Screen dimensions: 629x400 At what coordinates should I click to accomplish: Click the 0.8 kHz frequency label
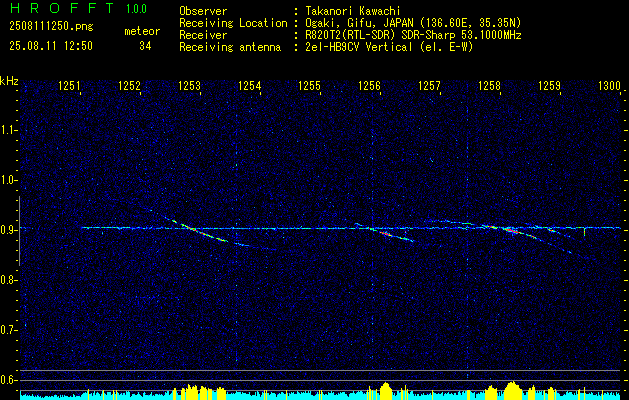tap(7, 280)
